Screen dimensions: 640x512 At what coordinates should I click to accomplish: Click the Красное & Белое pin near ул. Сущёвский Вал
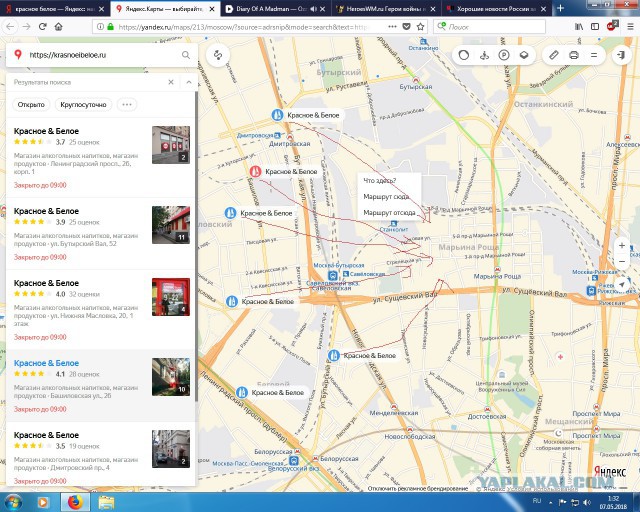pyautogui.click(x=232, y=302)
